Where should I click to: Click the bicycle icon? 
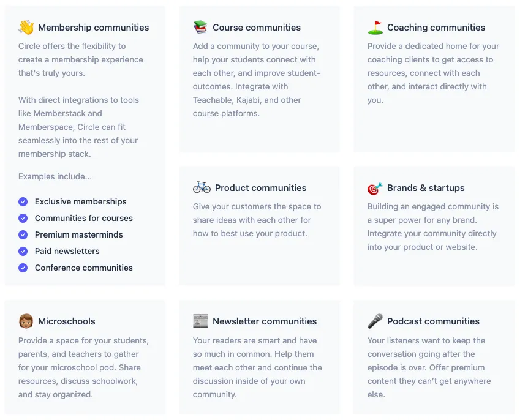tap(202, 188)
